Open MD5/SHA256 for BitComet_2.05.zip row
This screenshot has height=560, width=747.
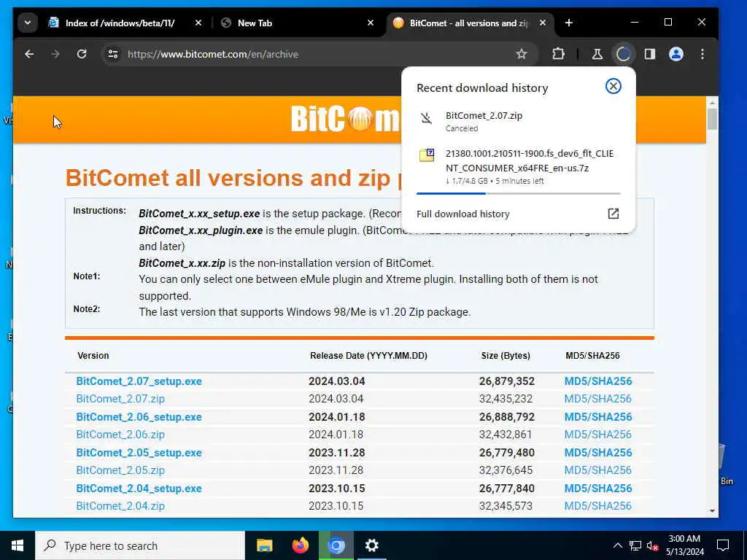pos(598,470)
